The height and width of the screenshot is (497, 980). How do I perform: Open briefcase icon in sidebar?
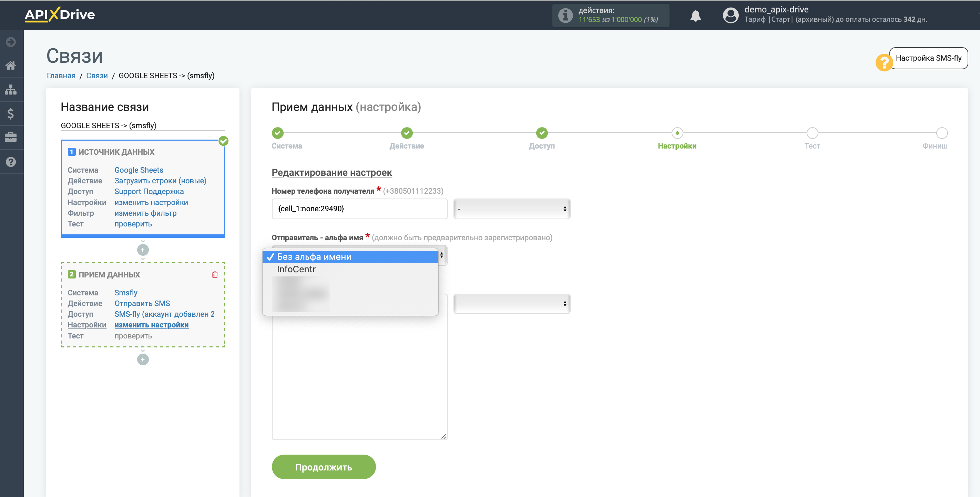click(11, 138)
